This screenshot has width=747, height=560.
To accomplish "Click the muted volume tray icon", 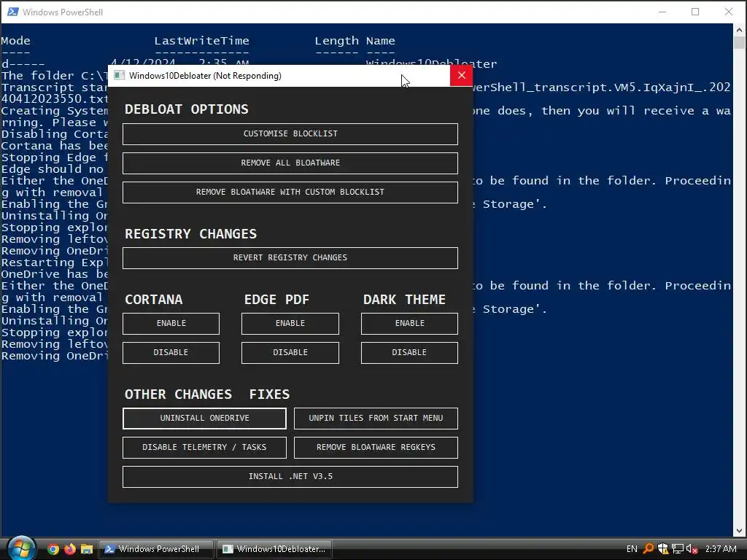I will 692,549.
